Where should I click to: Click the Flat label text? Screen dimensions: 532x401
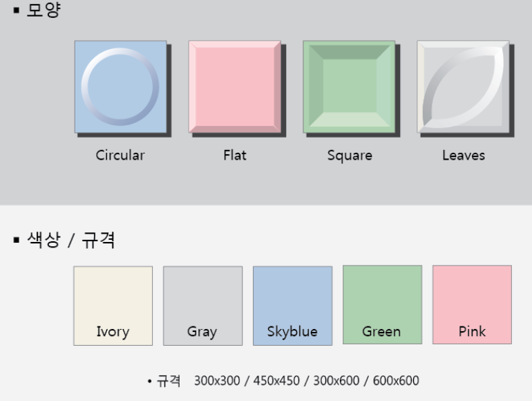click(235, 155)
